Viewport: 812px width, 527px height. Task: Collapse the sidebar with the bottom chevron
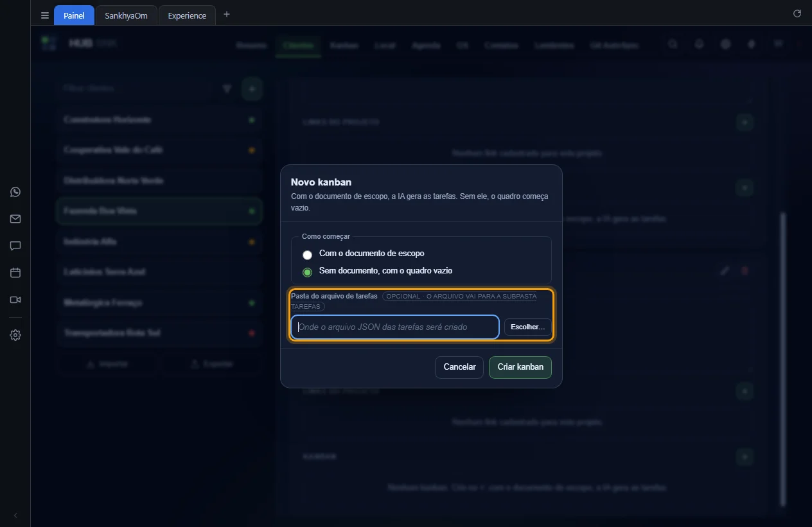(x=15, y=515)
